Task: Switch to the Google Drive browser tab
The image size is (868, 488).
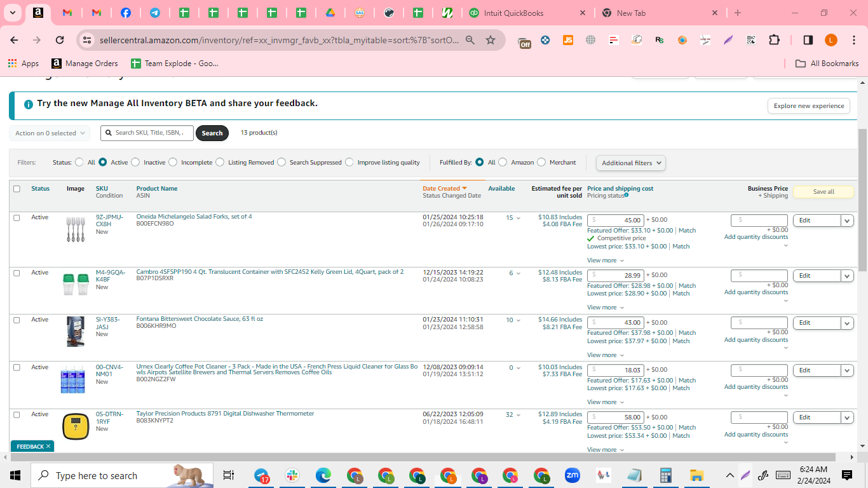Action: click(330, 13)
